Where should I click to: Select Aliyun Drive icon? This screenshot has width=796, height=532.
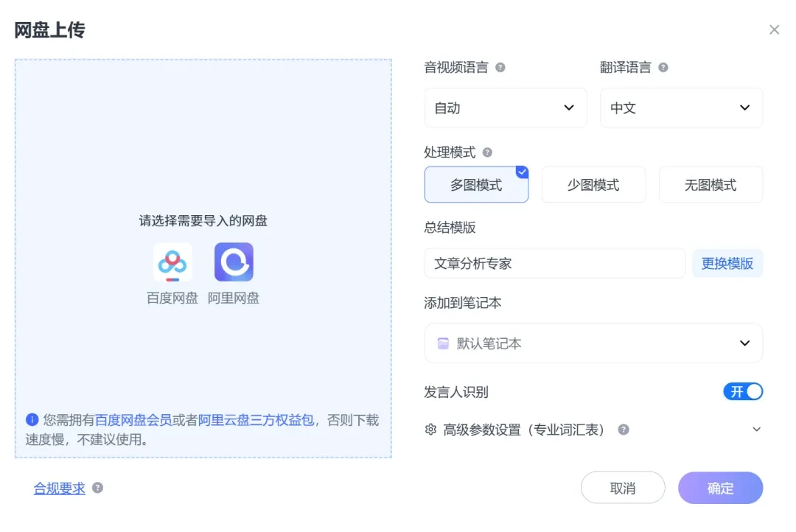coord(234,262)
